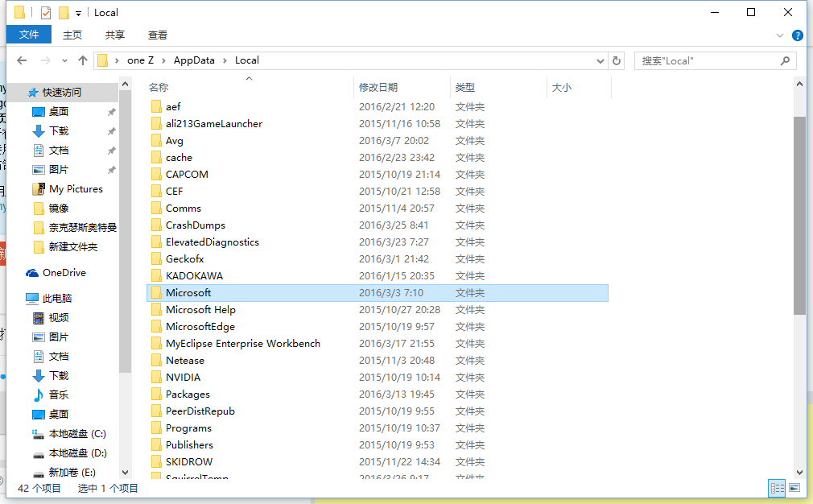Select the ElevatedDiagnostics folder name
The image size is (813, 504).
[212, 242]
